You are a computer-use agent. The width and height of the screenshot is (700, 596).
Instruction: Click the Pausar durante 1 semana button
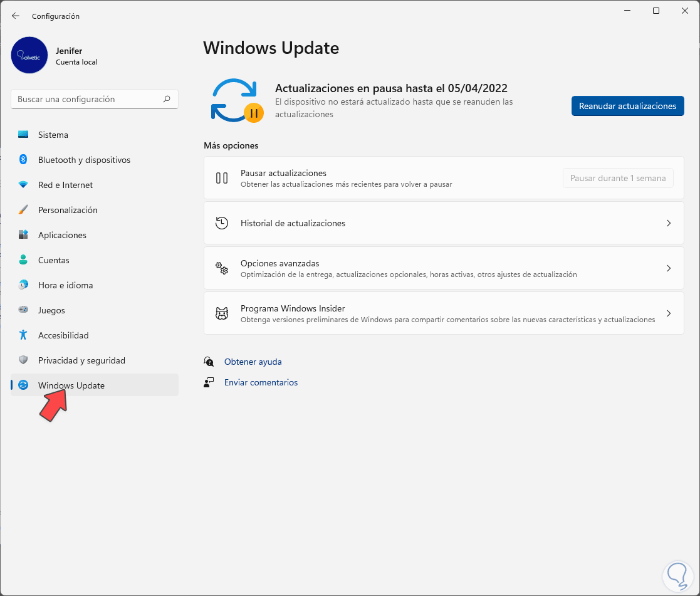click(x=618, y=178)
